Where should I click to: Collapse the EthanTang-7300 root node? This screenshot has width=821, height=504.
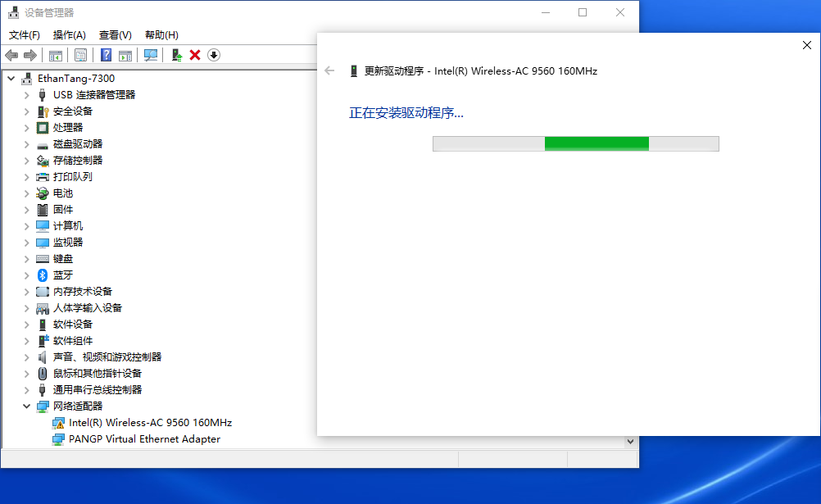pos(11,79)
